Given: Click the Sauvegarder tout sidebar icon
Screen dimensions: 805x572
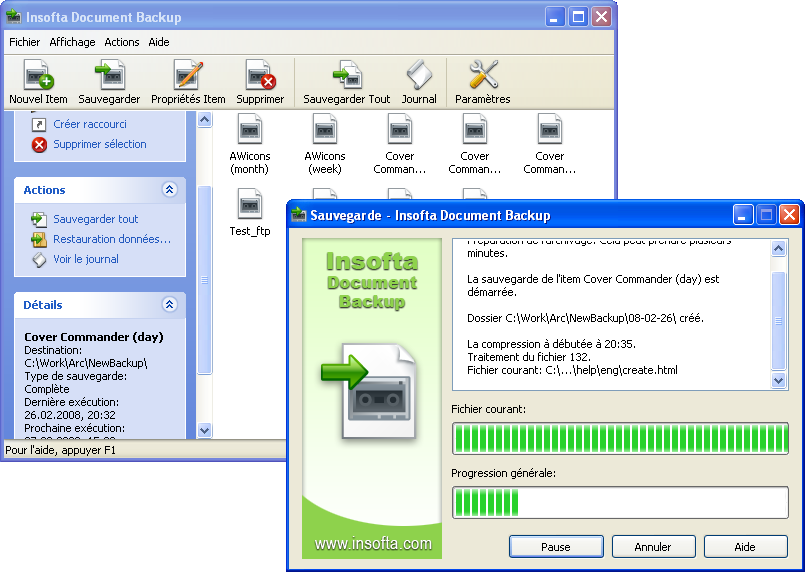Looking at the screenshot, I should (x=39, y=219).
